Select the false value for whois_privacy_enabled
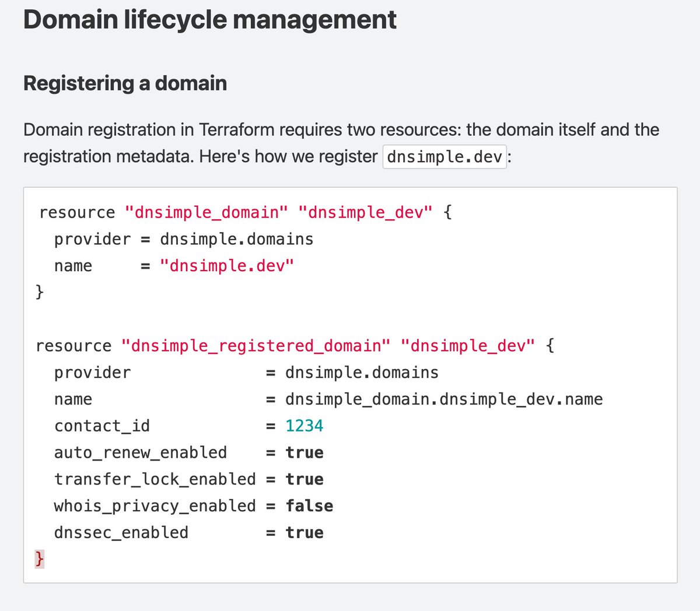Viewport: 700px width, 611px height. 309,505
